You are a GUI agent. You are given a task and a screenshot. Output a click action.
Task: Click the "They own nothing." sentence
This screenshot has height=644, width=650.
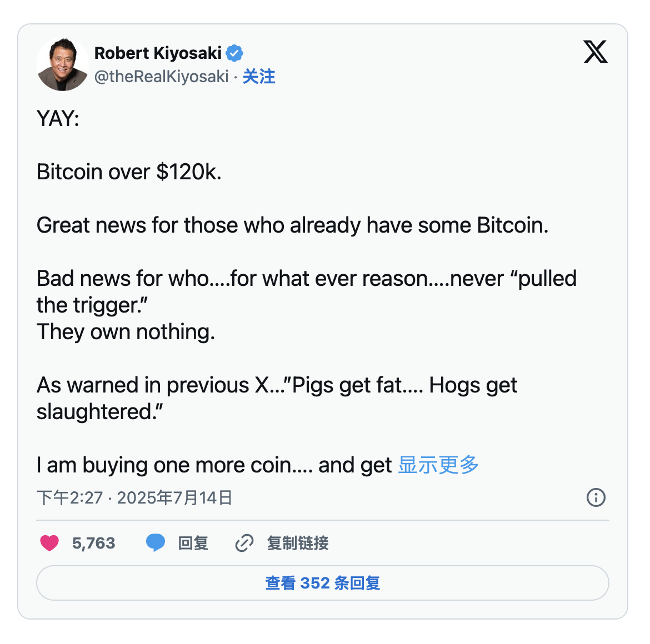(126, 332)
